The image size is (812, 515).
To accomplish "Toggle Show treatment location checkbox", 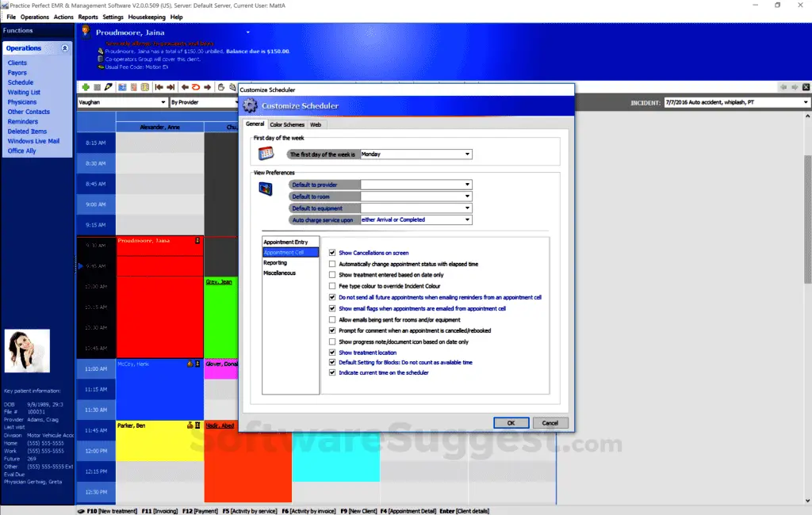I will [332, 353].
